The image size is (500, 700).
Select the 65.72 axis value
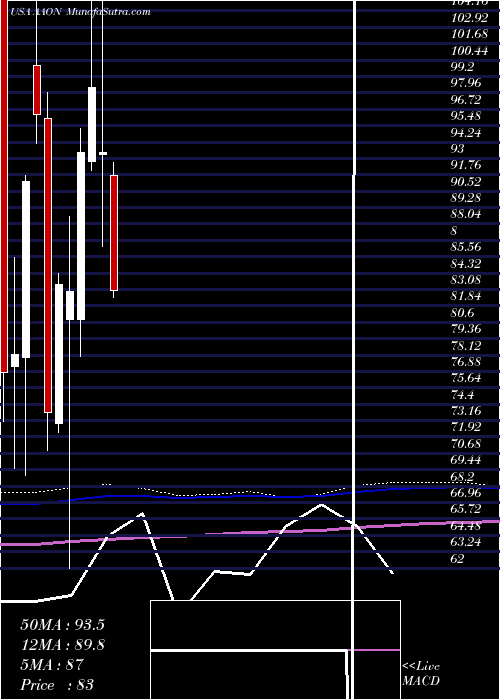click(x=466, y=509)
